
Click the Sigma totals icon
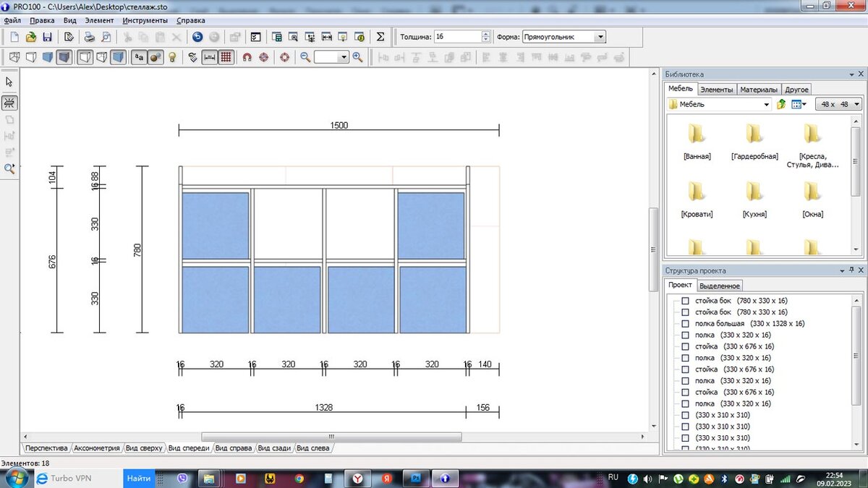[x=380, y=37]
